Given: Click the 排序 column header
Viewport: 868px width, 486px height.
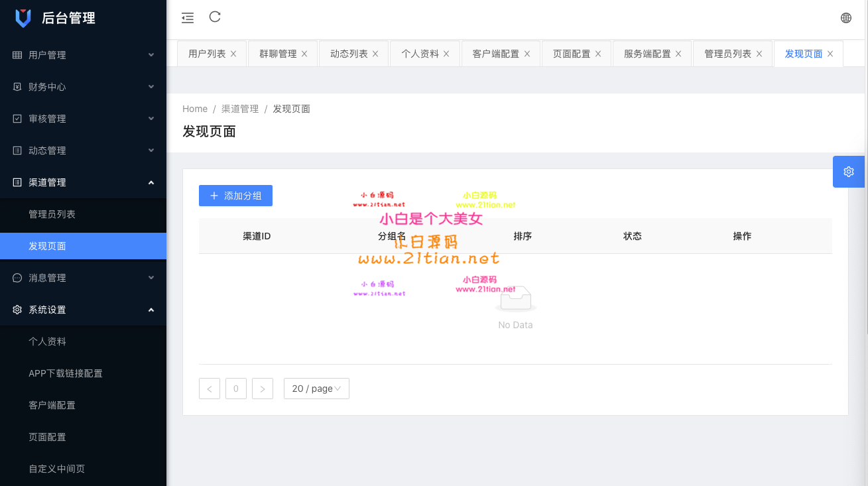Looking at the screenshot, I should point(523,236).
